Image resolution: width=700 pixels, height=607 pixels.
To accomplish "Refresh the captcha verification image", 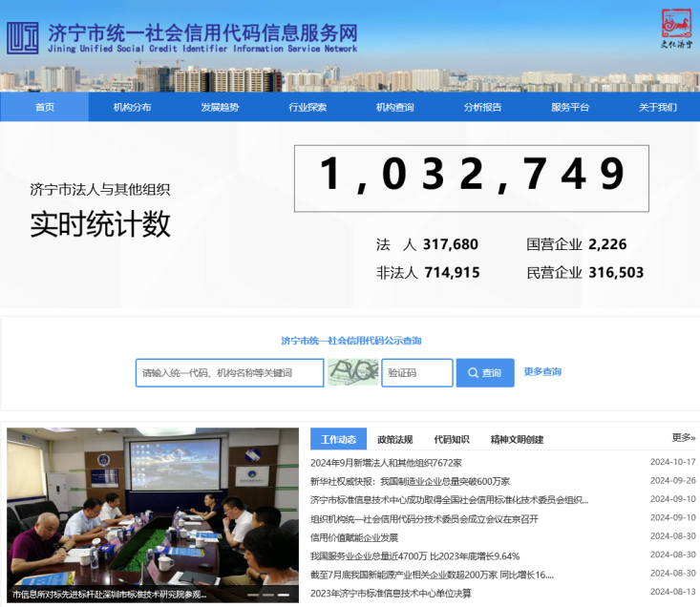I will [x=352, y=372].
